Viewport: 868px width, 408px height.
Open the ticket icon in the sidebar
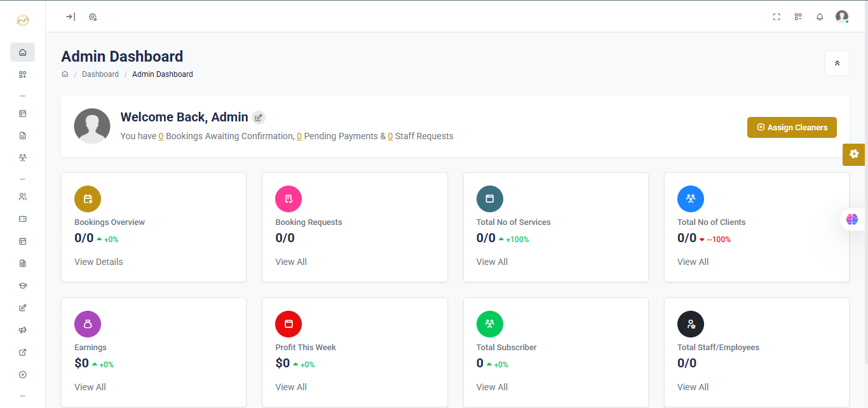[23, 219]
